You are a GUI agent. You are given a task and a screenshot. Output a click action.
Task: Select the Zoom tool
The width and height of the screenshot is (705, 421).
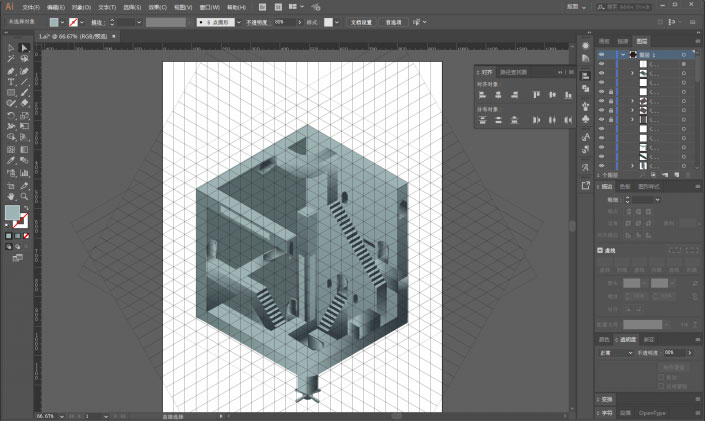[24, 197]
